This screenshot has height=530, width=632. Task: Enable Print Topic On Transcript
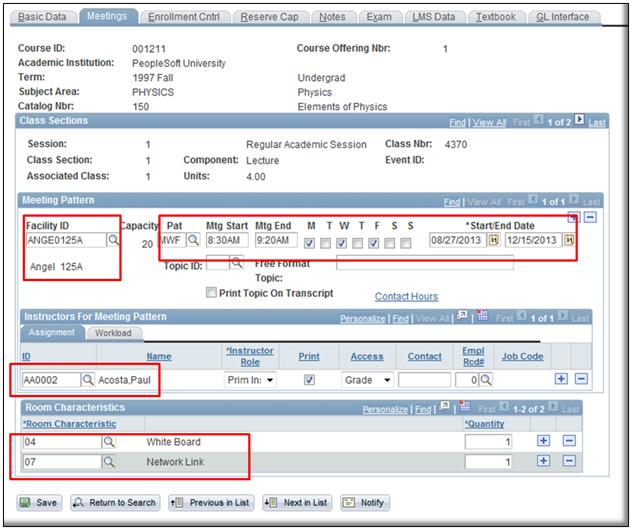tap(211, 292)
